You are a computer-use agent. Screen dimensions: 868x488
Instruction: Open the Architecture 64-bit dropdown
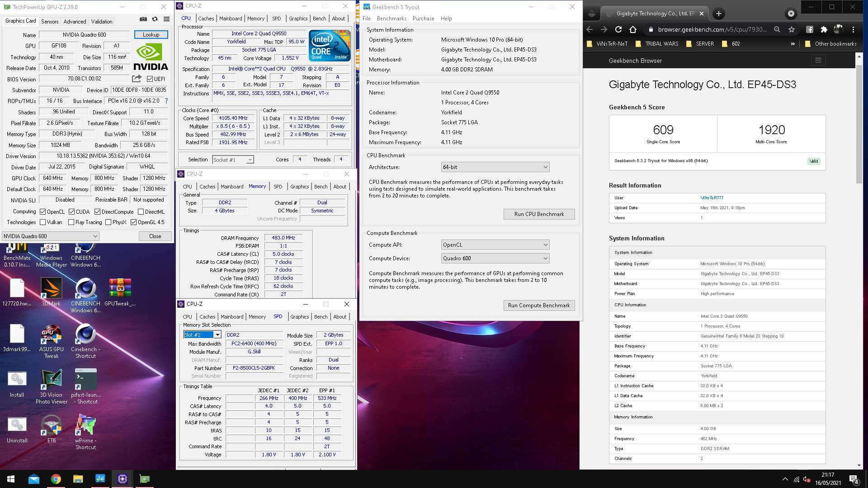(x=495, y=167)
